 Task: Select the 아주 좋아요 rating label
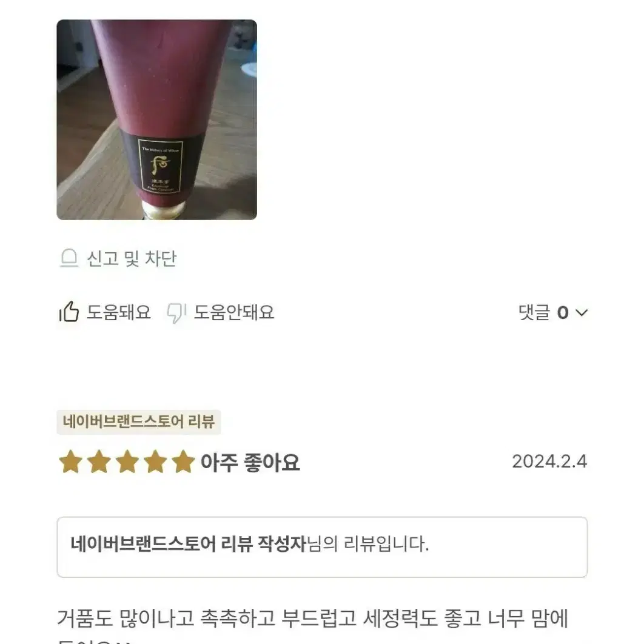(250, 463)
